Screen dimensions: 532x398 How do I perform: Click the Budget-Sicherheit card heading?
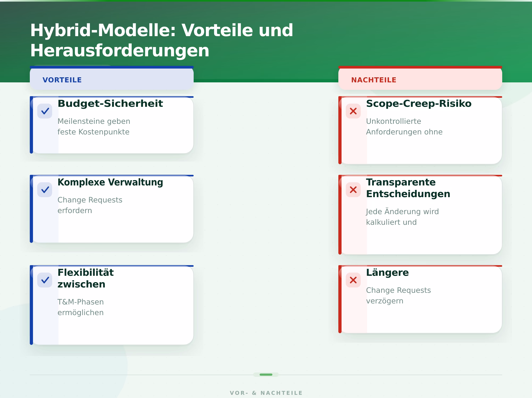click(x=110, y=104)
